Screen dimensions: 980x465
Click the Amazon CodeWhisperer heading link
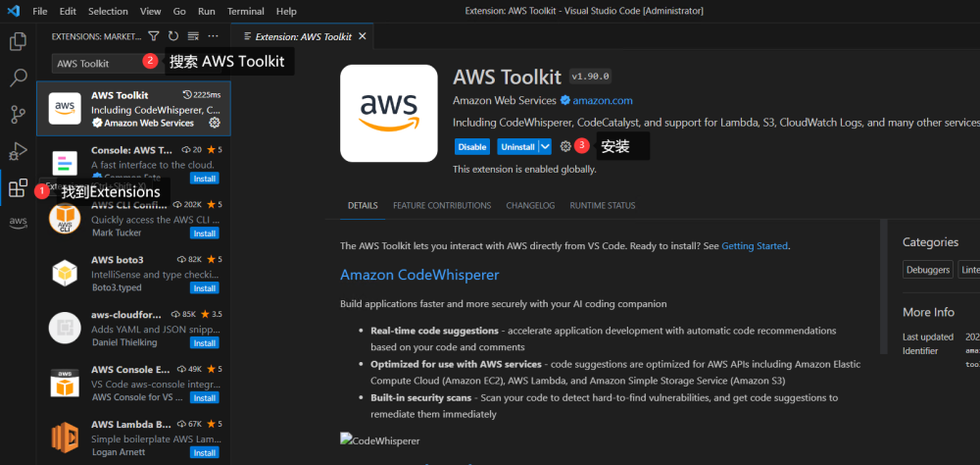(x=419, y=275)
